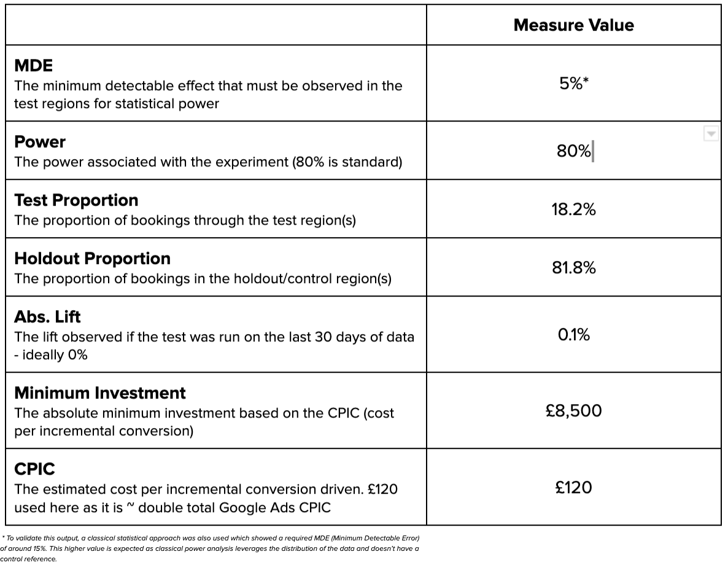Select the Test Proportion heading
Screen dimensions: 728x565
point(76,200)
